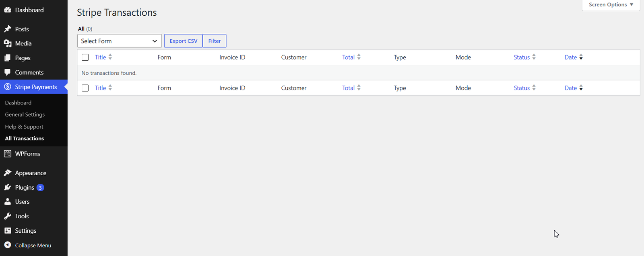Viewport: 644px width, 256px height.
Task: Click sort arrows beside footer Total
Action: [359, 88]
